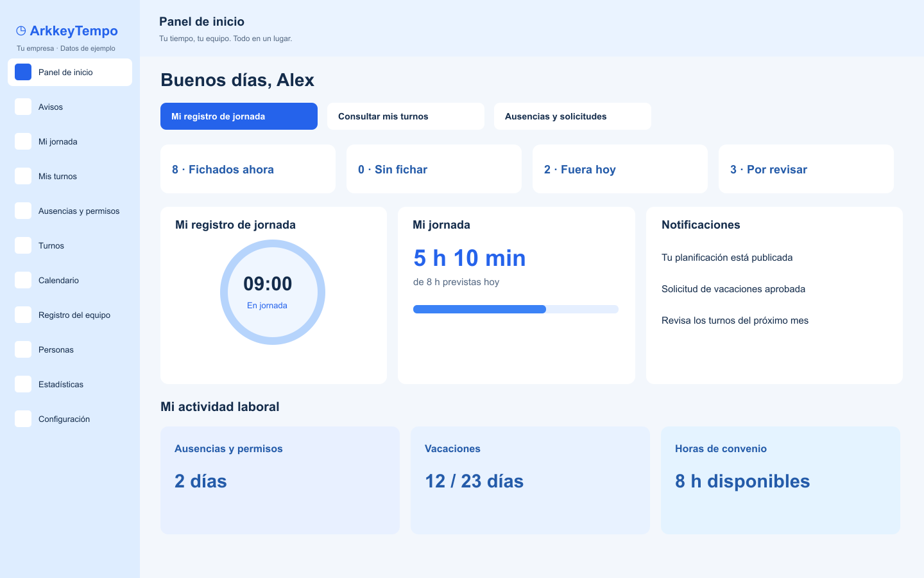Click the Estadísticas sidebar icon
924x578 pixels.
23,384
